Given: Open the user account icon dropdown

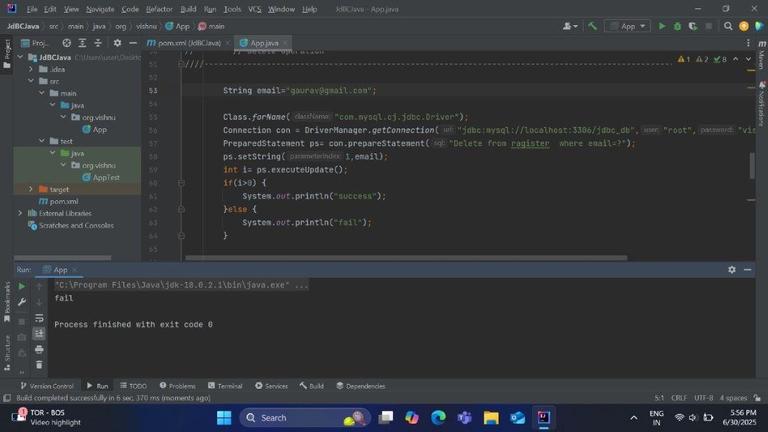Looking at the screenshot, I should 570,26.
